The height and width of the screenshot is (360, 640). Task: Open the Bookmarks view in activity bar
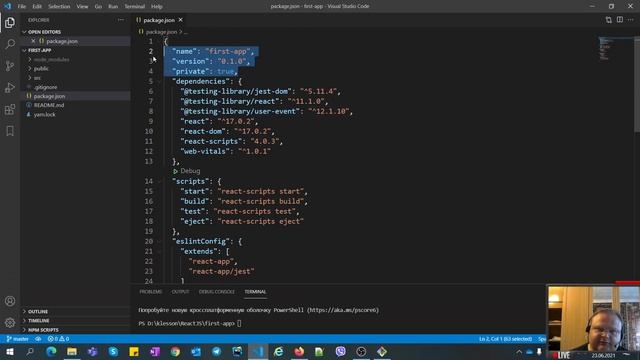10,131
